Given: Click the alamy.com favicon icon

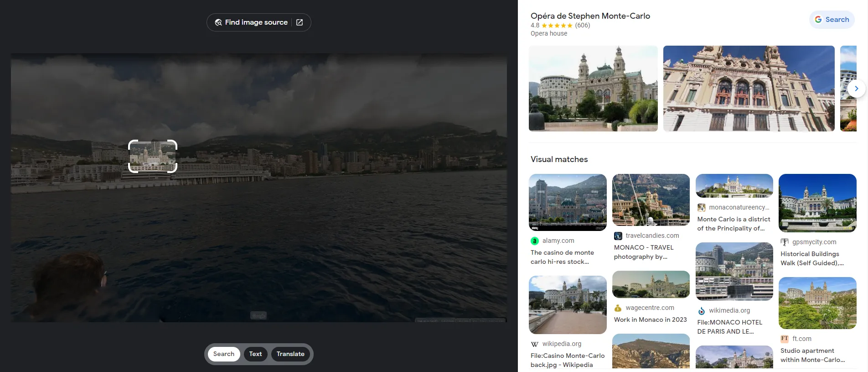Looking at the screenshot, I should click(x=535, y=241).
